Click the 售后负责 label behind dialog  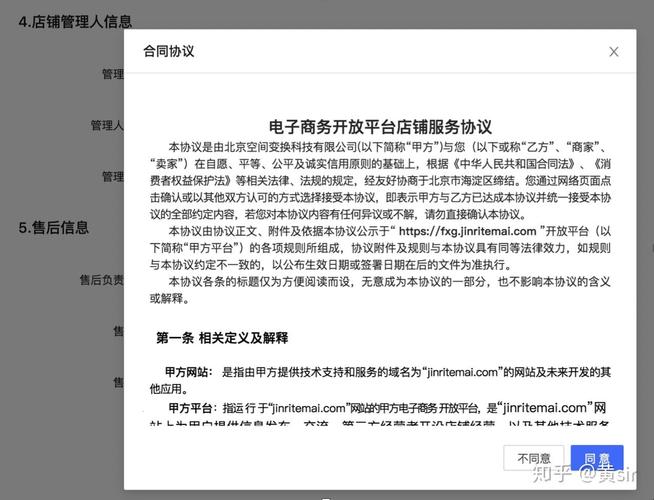click(x=101, y=279)
